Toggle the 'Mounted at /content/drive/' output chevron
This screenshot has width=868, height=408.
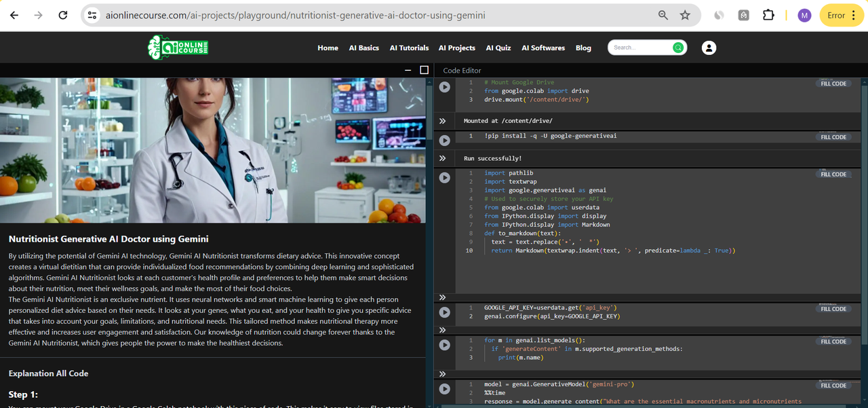click(x=442, y=121)
